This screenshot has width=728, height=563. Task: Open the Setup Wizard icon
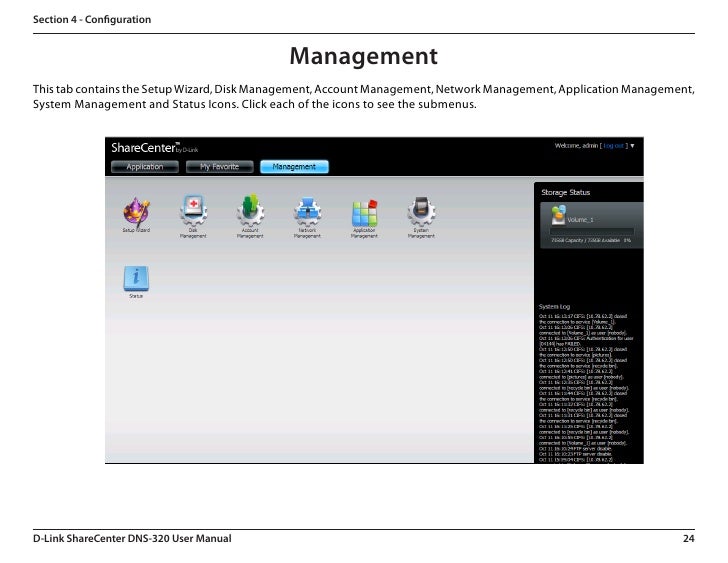point(136,212)
